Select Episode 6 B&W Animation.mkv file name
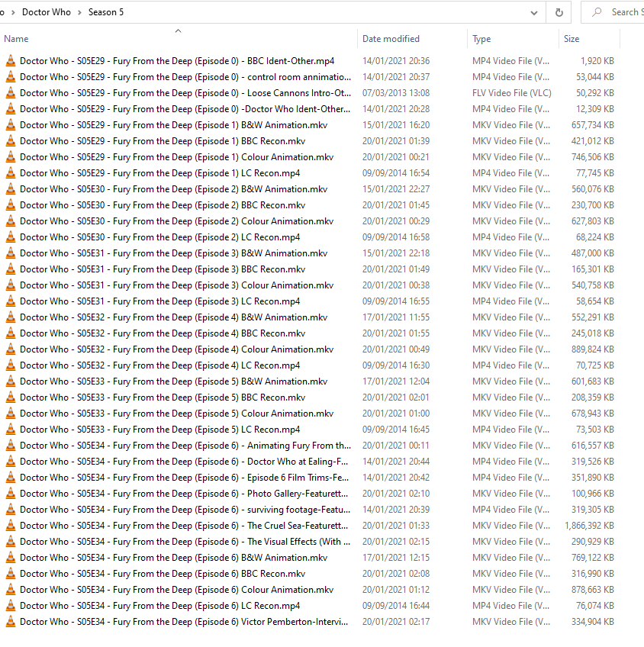 tap(174, 558)
